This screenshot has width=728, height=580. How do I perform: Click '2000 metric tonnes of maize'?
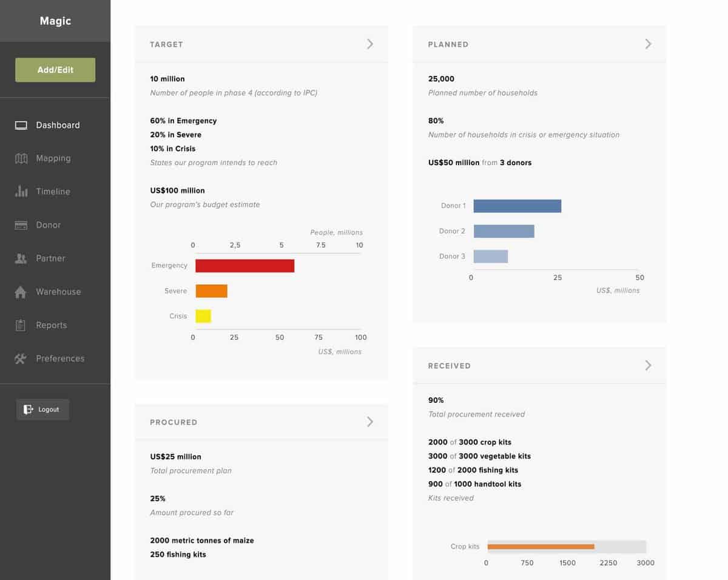point(202,541)
